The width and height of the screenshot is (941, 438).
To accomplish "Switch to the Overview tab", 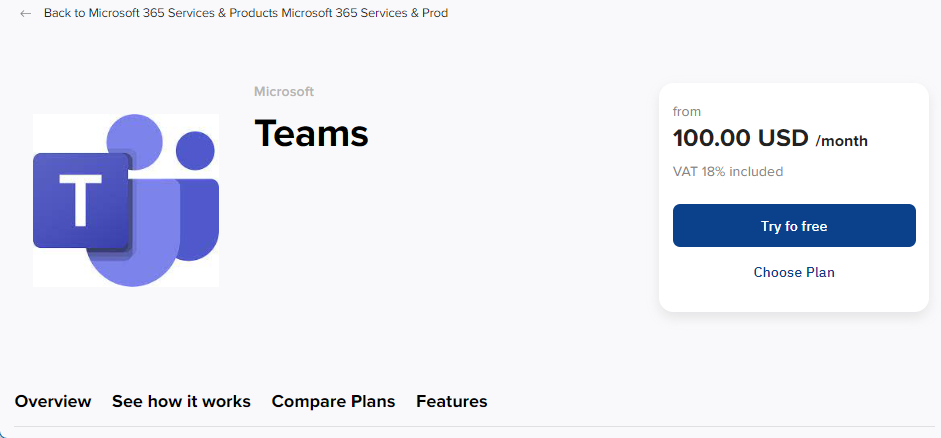I will point(53,401).
